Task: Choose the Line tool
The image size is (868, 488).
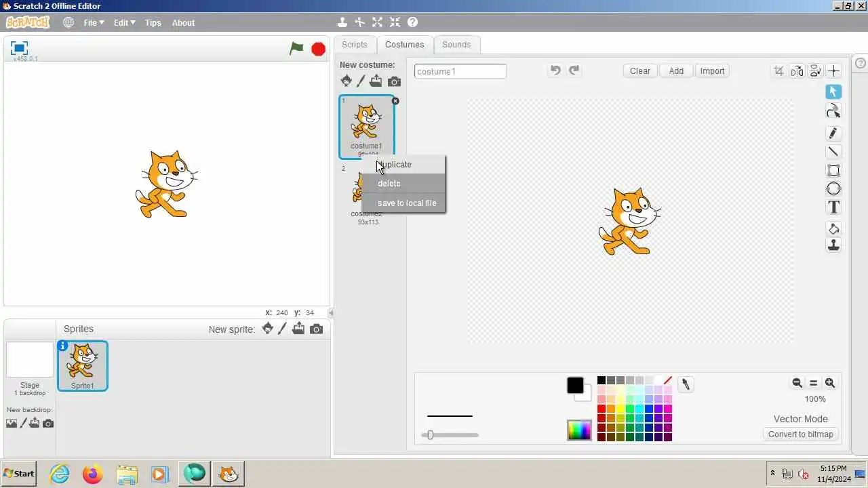Action: (833, 151)
